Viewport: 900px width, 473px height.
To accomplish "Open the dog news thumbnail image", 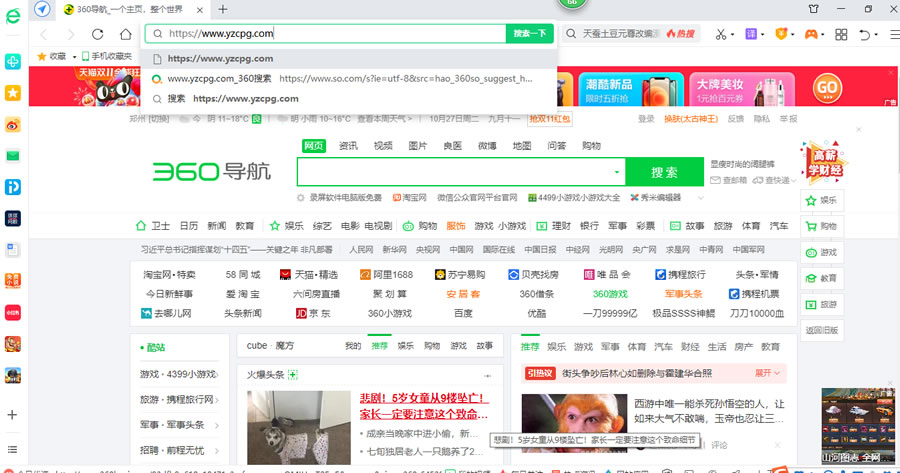I will tap(298, 428).
